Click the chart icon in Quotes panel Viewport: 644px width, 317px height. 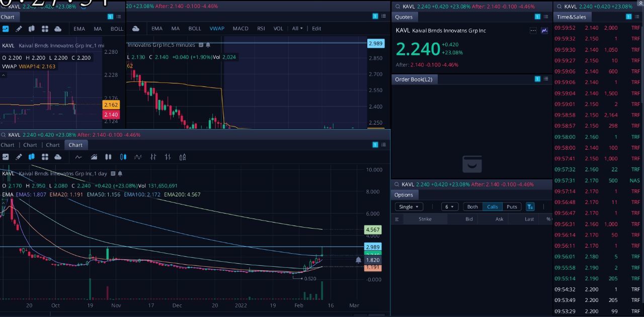coord(544,31)
